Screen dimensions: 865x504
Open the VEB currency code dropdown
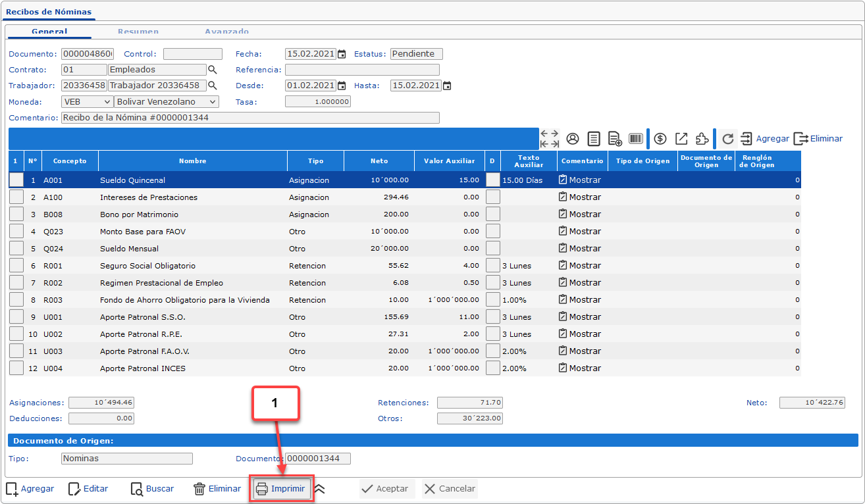pyautogui.click(x=87, y=102)
